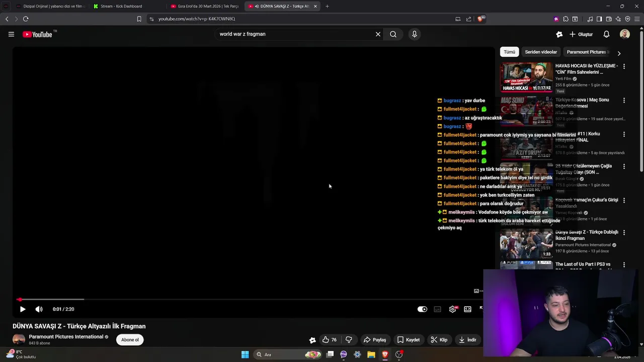Viewport: 644px width, 362px height.
Task: Reload the page with the refresh icon
Action: click(26, 19)
